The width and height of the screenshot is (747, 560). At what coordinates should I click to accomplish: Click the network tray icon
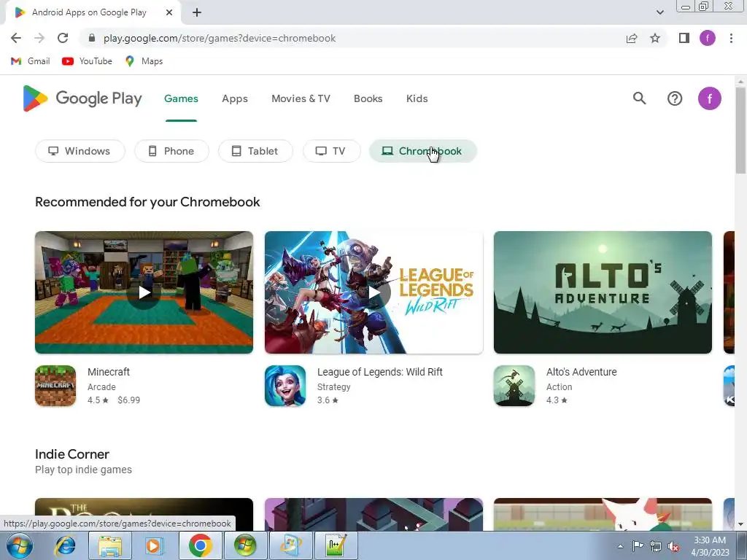pyautogui.click(x=656, y=547)
